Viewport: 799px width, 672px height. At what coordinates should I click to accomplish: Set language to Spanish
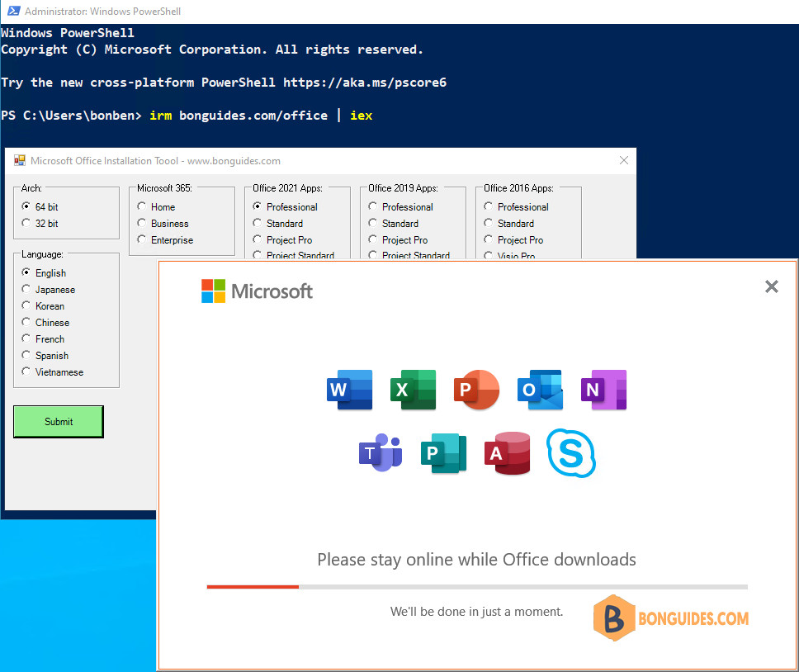click(45, 355)
